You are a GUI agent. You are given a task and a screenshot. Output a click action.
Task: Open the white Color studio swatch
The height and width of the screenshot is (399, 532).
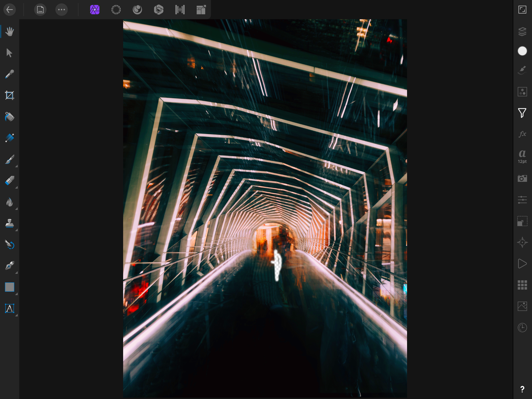tap(522, 51)
